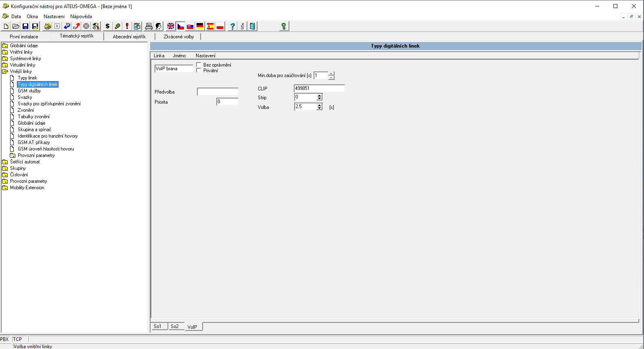
Task: Click the dollar sign toolbar icon
Action: point(107,26)
